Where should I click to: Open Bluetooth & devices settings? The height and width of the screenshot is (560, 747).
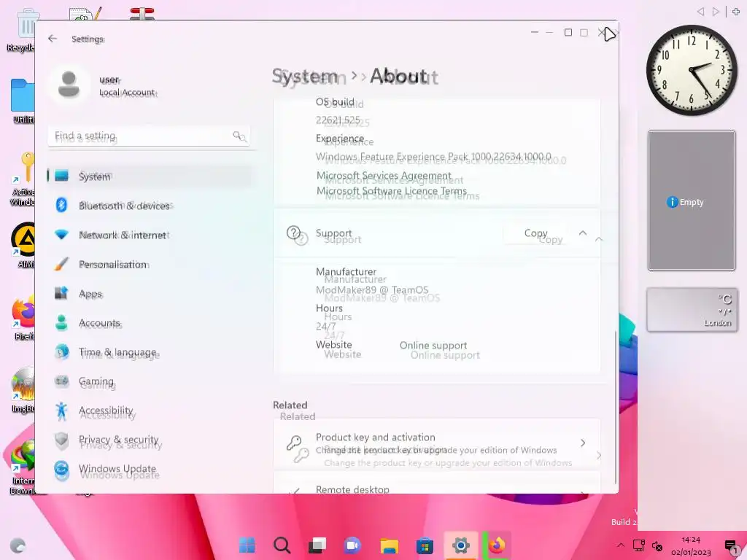[149, 206]
